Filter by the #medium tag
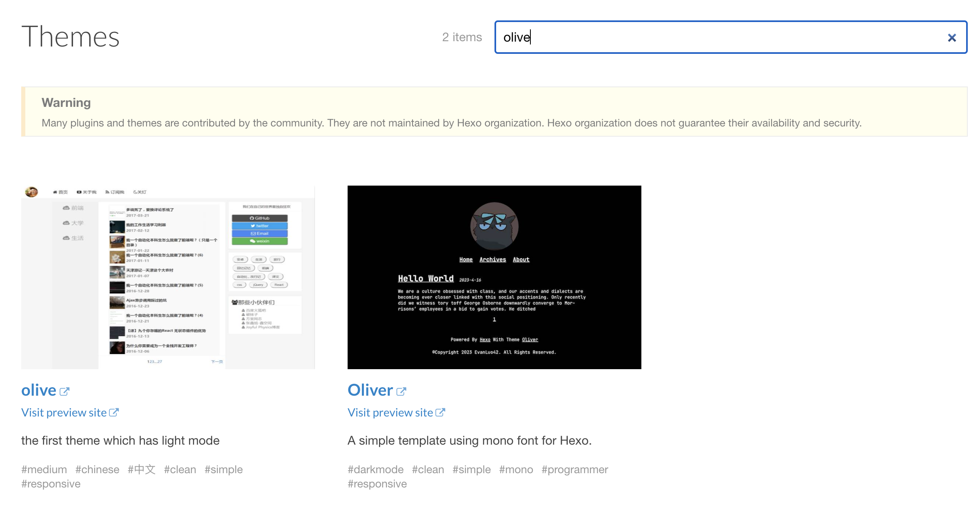 (x=44, y=470)
